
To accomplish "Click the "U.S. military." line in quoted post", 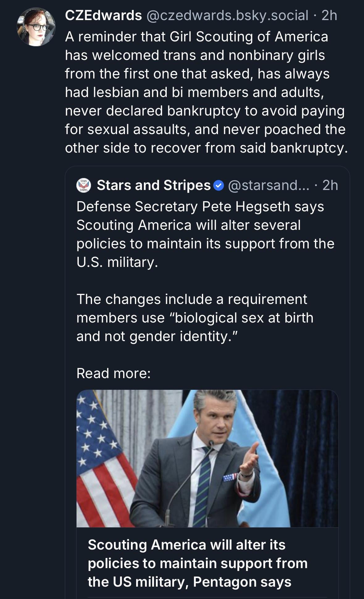I will coord(117,262).
